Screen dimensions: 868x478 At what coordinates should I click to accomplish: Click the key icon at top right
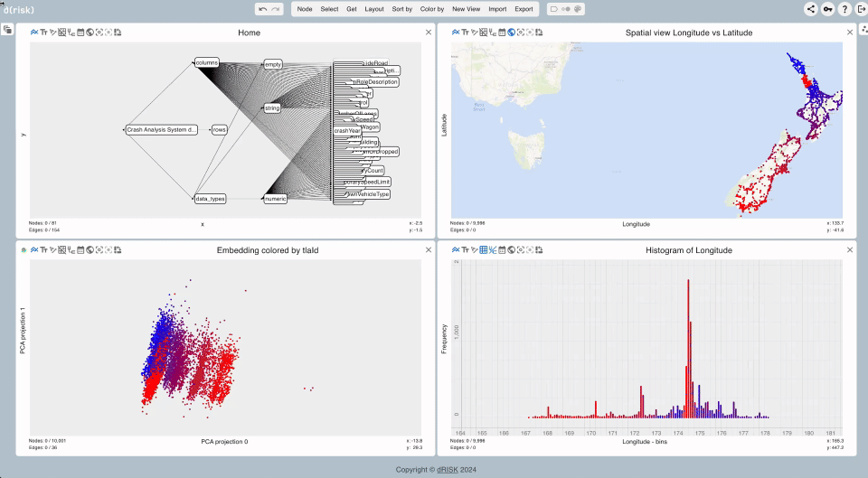(x=827, y=9)
